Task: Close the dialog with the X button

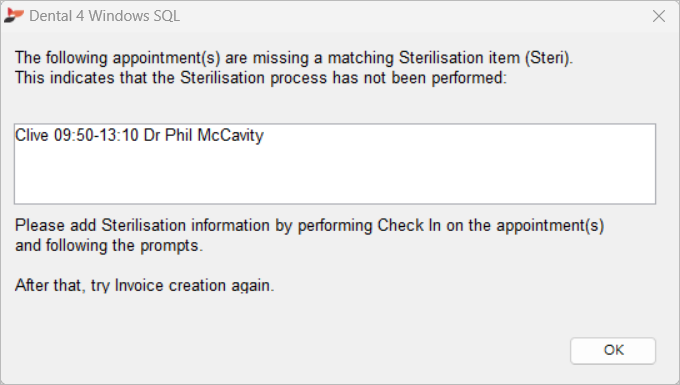Action: point(659,16)
